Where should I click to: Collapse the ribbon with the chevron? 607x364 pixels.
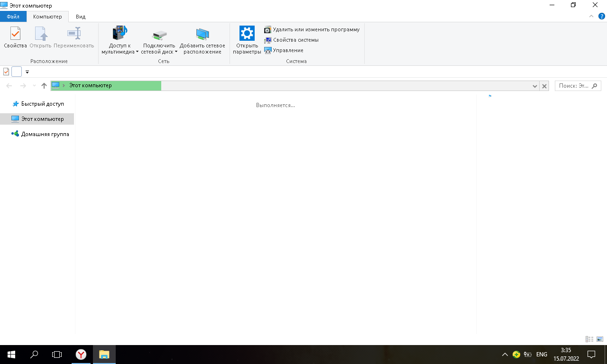click(x=591, y=16)
